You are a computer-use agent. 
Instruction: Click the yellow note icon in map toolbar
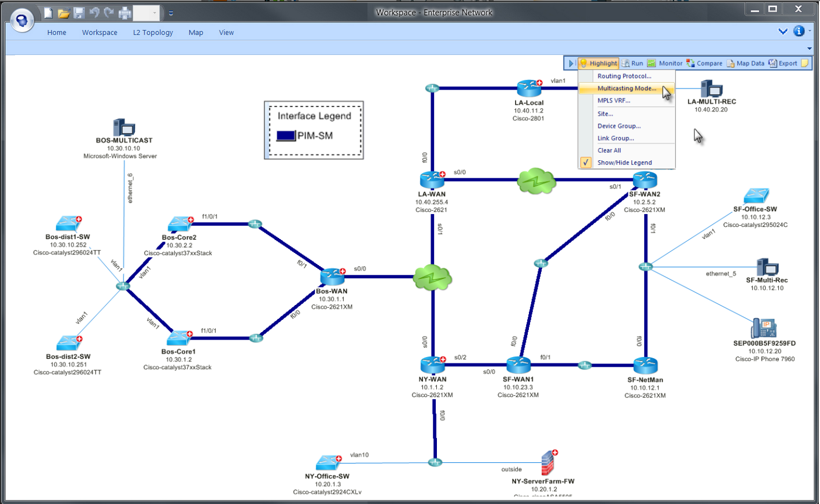(x=804, y=63)
